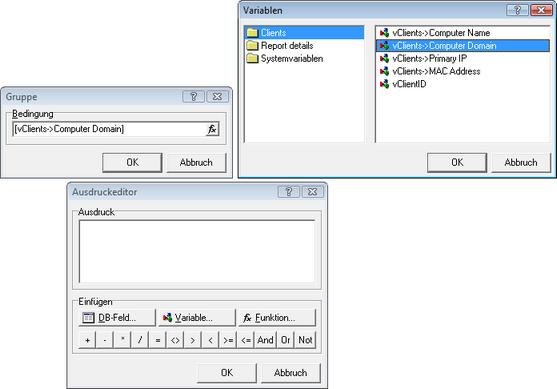The width and height of the screenshot is (557, 389).
Task: Insert the Or operator
Action: click(x=285, y=340)
